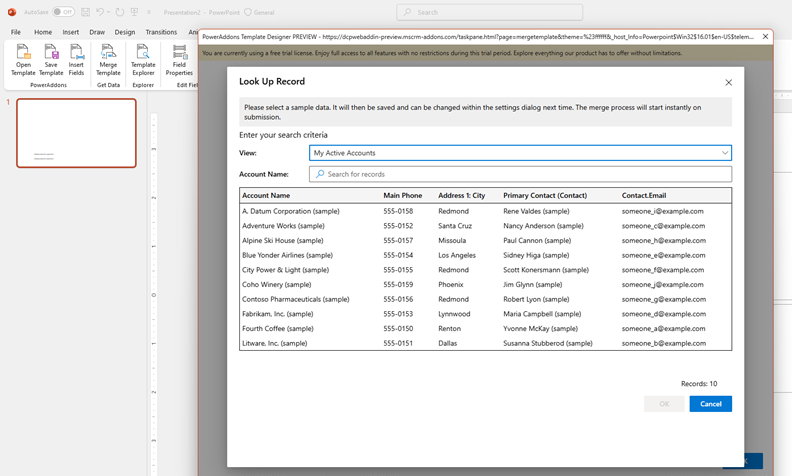Screen dimensions: 792x476
Task: Select Coho Winery (sample) record
Action: pyautogui.click(x=485, y=284)
